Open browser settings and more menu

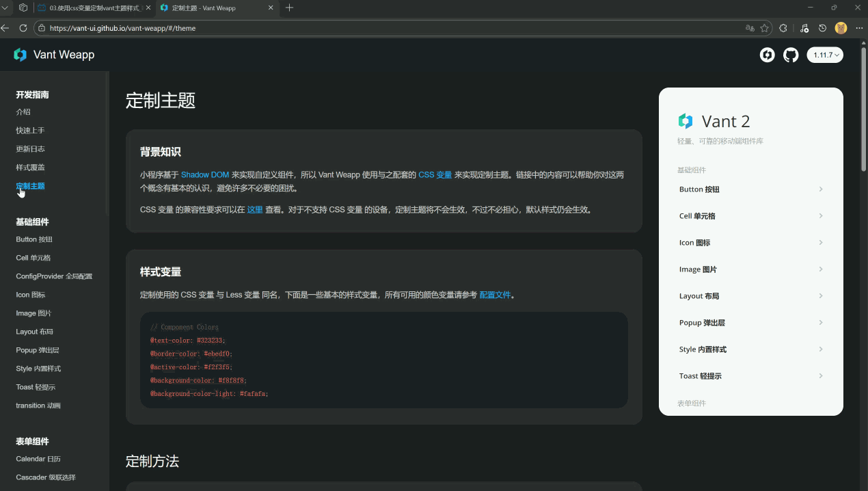coord(859,28)
